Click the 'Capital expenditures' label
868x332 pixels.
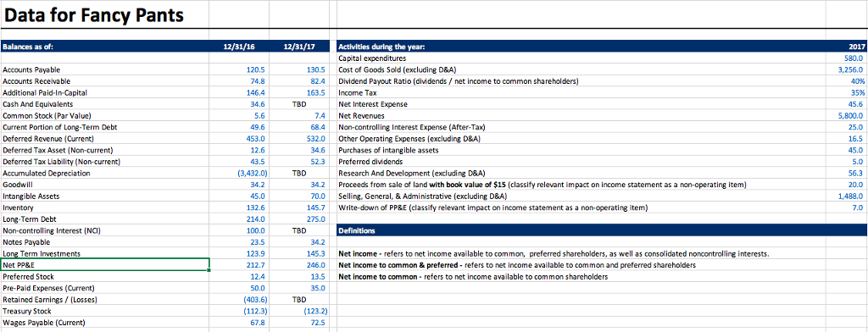(x=581, y=58)
